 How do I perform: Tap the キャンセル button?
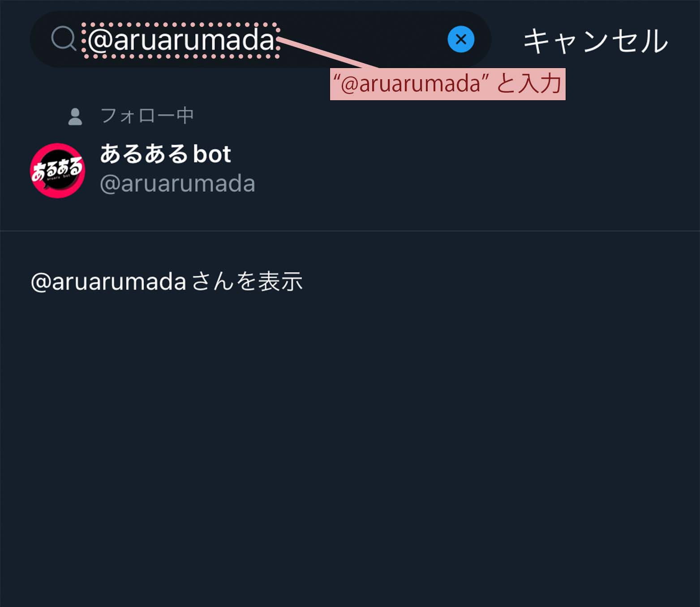pyautogui.click(x=595, y=41)
